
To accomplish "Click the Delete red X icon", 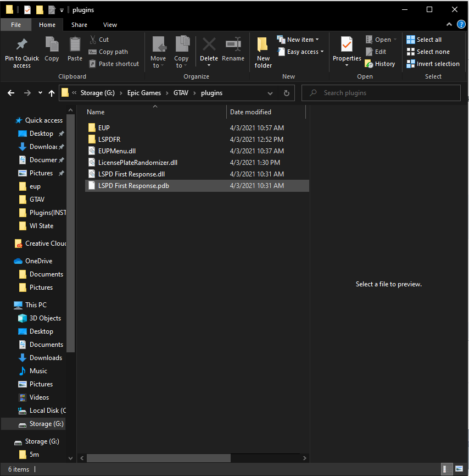I will (x=209, y=45).
